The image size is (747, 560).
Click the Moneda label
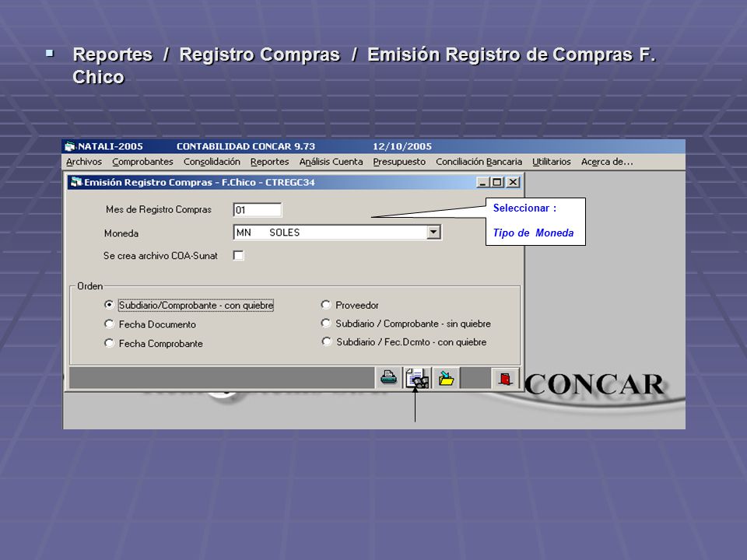tap(121, 233)
